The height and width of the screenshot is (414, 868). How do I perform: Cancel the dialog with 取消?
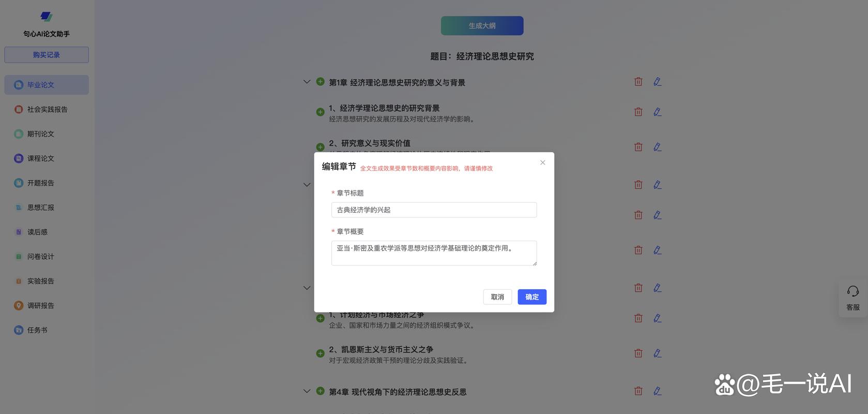[497, 297]
